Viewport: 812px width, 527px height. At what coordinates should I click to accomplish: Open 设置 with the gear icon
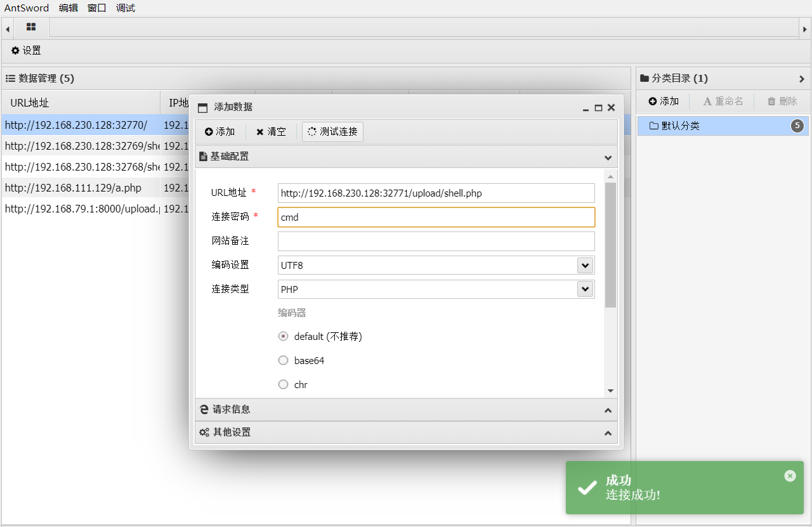tap(26, 51)
